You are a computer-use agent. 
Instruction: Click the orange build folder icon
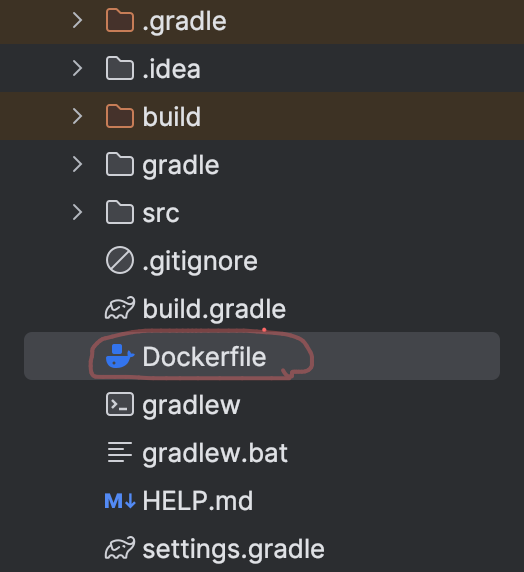(x=120, y=116)
